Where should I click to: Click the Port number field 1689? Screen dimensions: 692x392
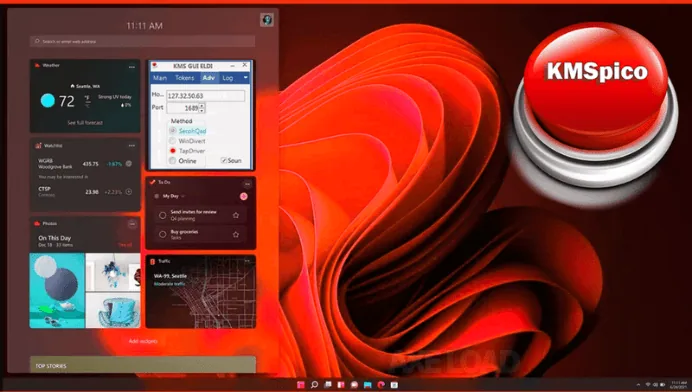click(x=186, y=108)
